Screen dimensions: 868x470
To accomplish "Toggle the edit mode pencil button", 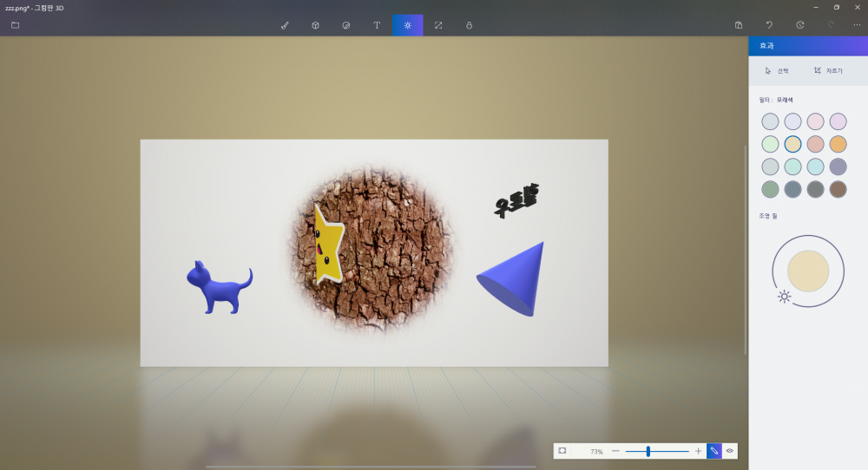I will point(713,451).
